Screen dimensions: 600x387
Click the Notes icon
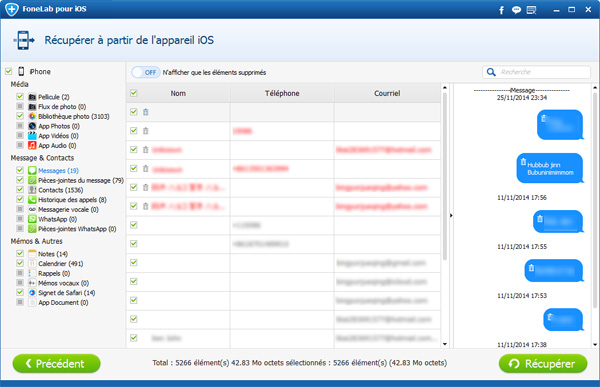pos(32,254)
